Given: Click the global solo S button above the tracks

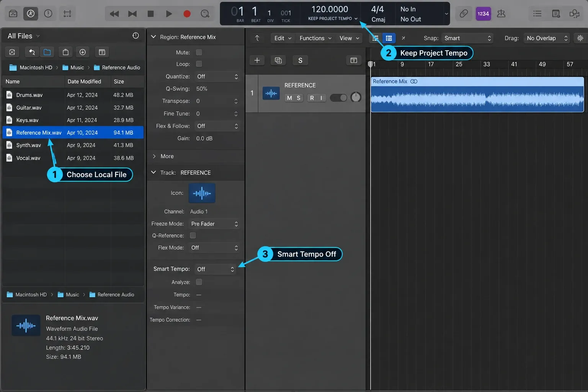Looking at the screenshot, I should (300, 60).
